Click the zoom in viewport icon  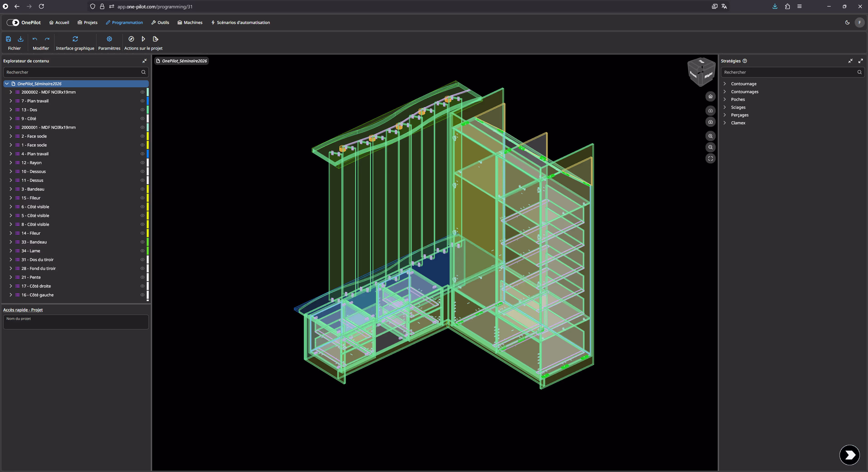(x=710, y=136)
